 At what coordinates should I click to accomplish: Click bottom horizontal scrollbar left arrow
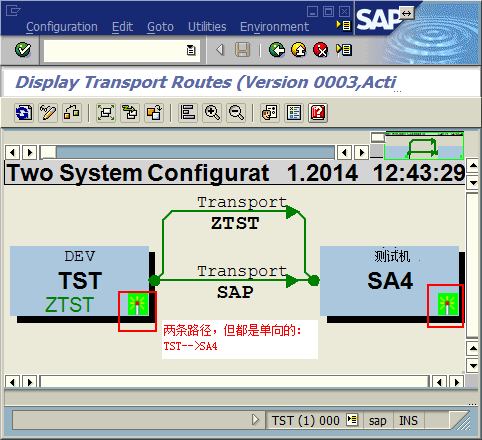click(12, 382)
